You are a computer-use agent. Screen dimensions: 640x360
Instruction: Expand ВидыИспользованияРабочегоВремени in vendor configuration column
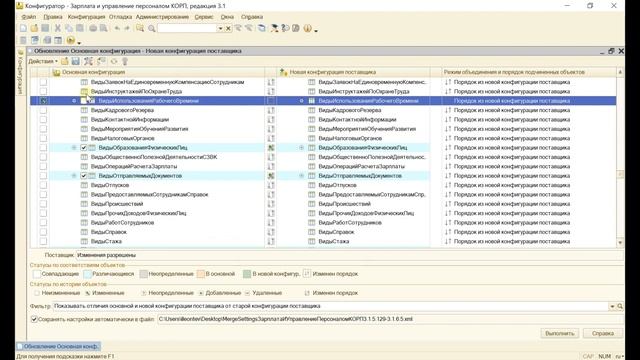302,101
